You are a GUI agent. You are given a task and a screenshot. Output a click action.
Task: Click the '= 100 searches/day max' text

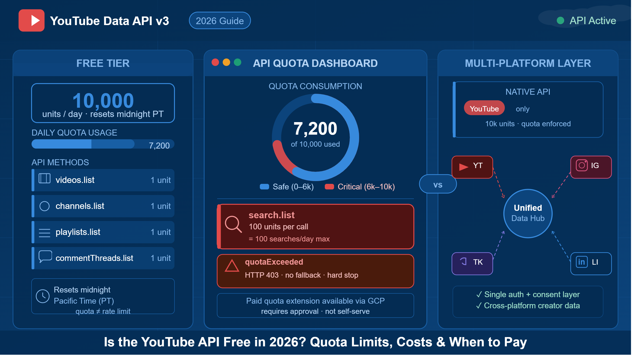[x=289, y=239]
